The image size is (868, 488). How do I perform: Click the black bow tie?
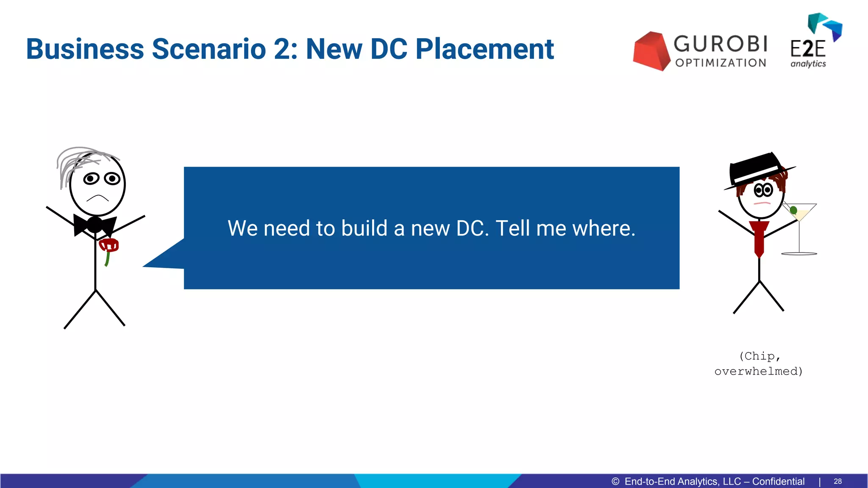95,225
